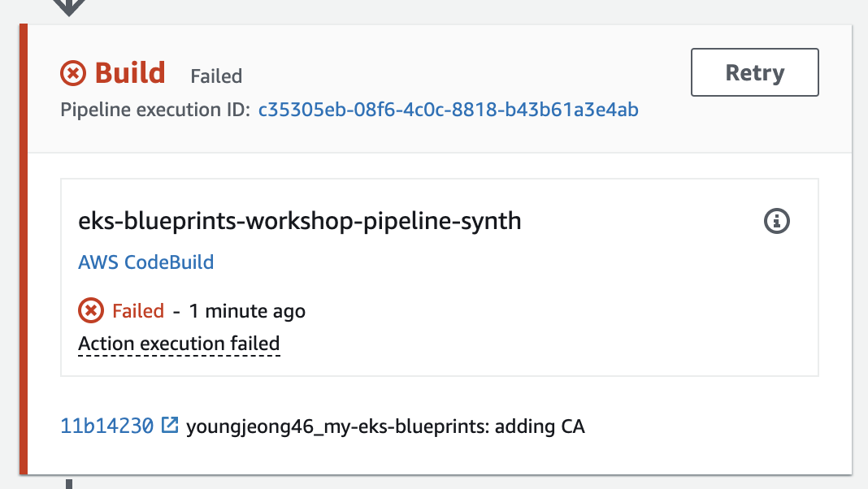This screenshot has width=868, height=489.
Task: Click the '1 minute ago' timestamp
Action: [x=247, y=311]
